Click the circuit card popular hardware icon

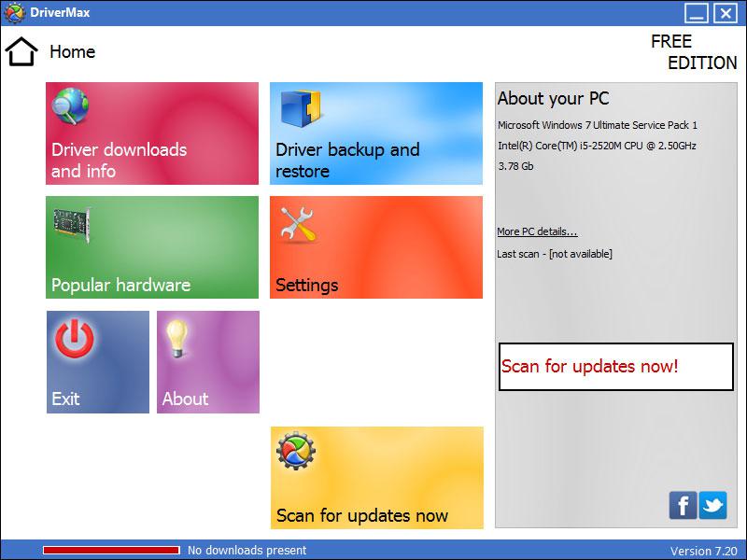pyautogui.click(x=72, y=226)
